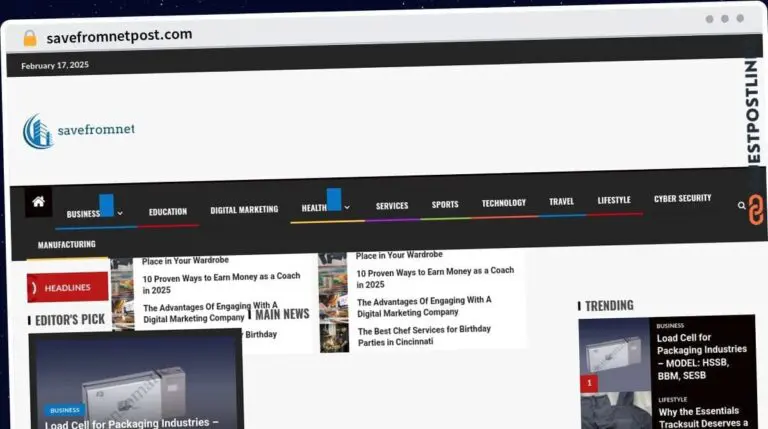Click the home icon in navigation bar

click(x=38, y=202)
